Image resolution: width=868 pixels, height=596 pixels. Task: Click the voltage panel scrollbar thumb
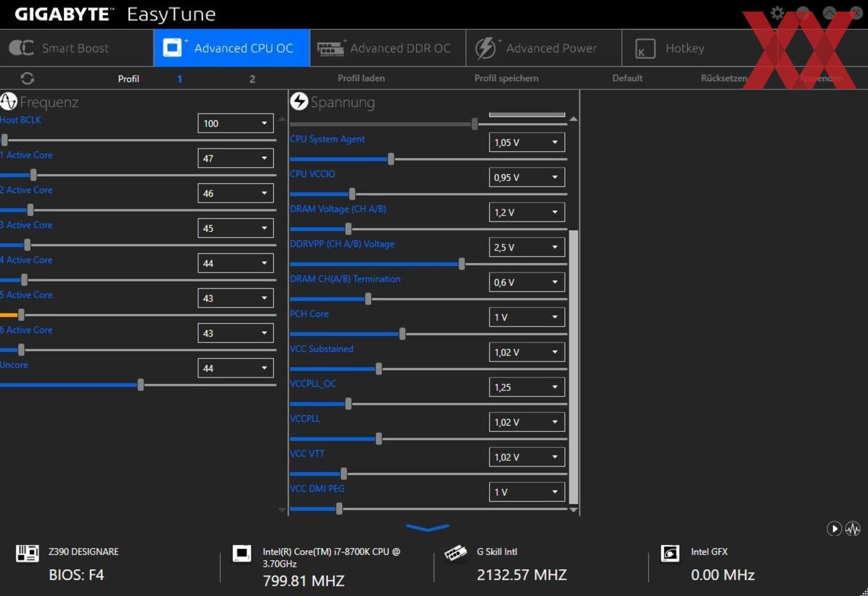point(573,367)
